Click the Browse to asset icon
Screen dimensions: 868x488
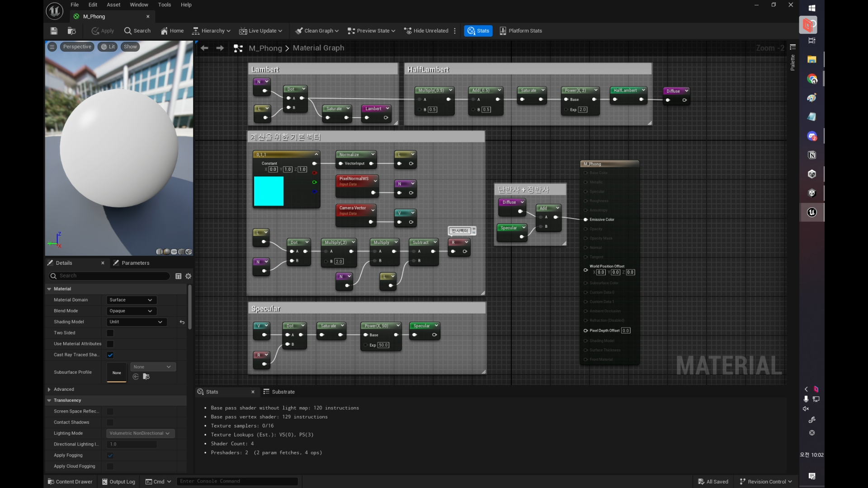[x=71, y=31]
